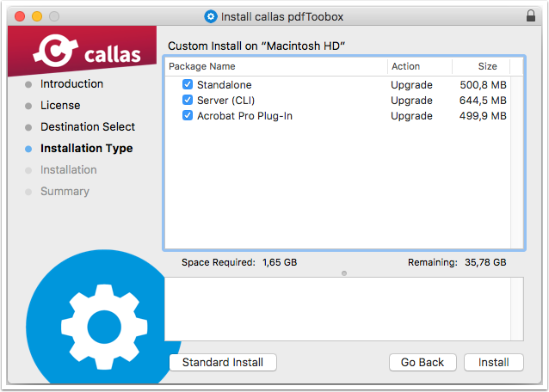The width and height of the screenshot is (549, 392).
Task: Click the Installation step label
Action: [x=68, y=169]
